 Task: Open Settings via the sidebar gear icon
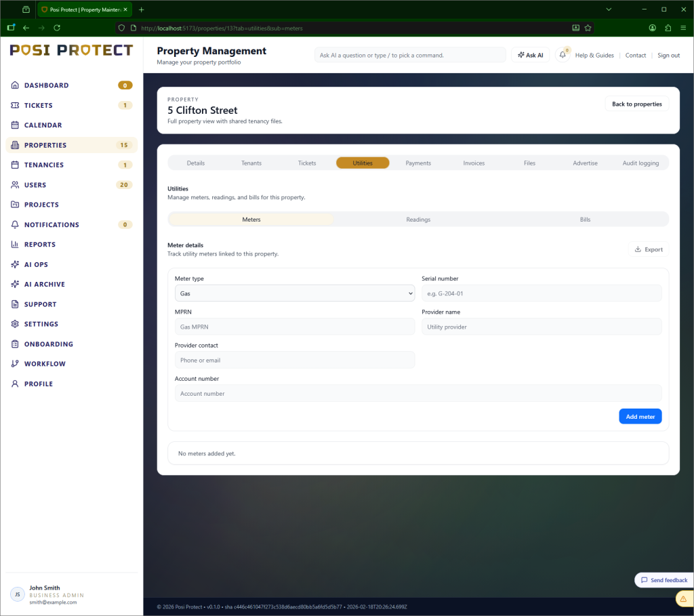click(x=16, y=324)
